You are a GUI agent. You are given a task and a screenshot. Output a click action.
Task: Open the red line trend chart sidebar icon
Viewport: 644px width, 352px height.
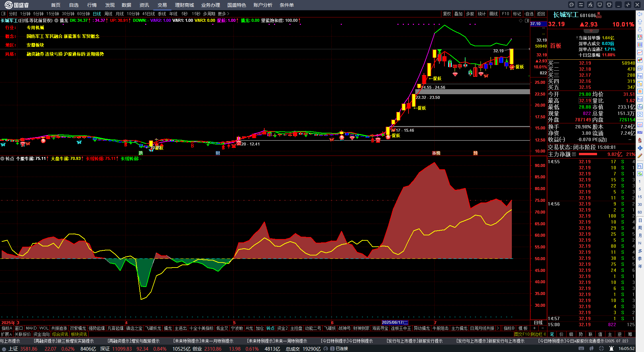tap(640, 53)
